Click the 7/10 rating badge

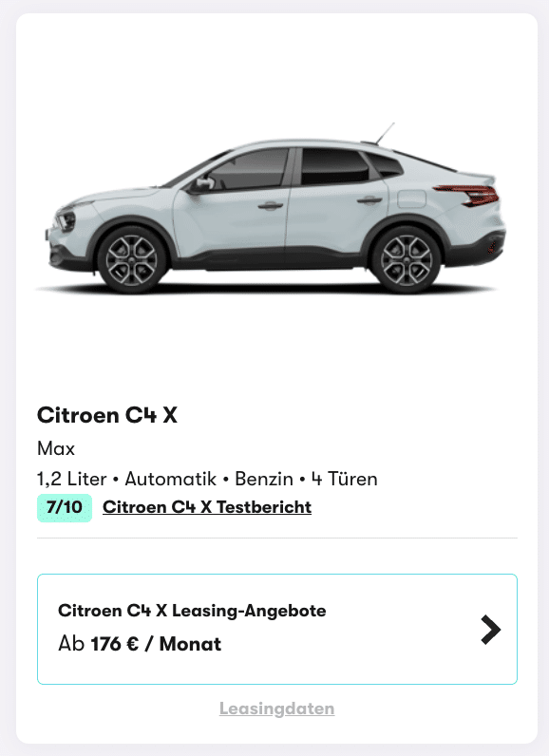[65, 508]
